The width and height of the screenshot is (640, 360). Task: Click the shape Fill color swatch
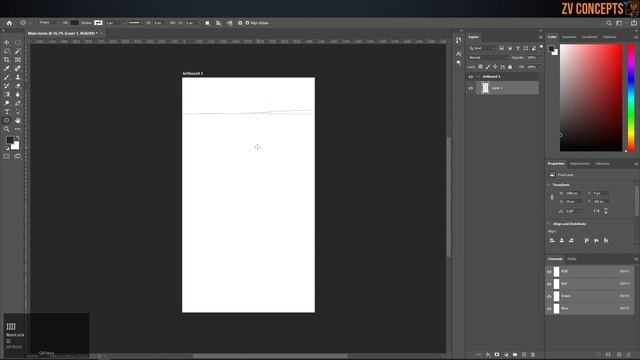click(75, 23)
